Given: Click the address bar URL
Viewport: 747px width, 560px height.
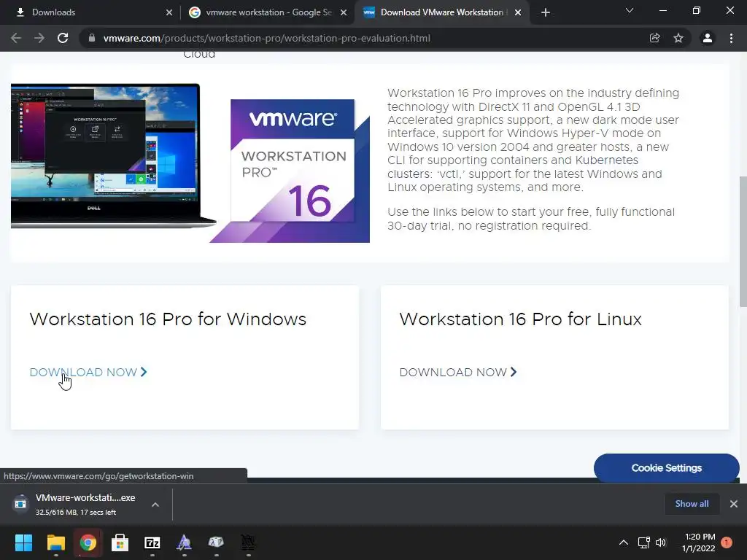Looking at the screenshot, I should (x=267, y=38).
